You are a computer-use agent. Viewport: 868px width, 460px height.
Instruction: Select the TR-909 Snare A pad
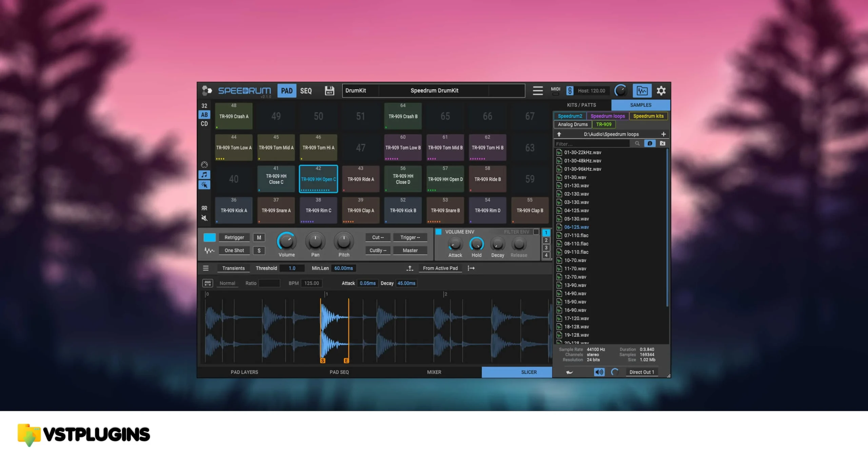tap(276, 210)
